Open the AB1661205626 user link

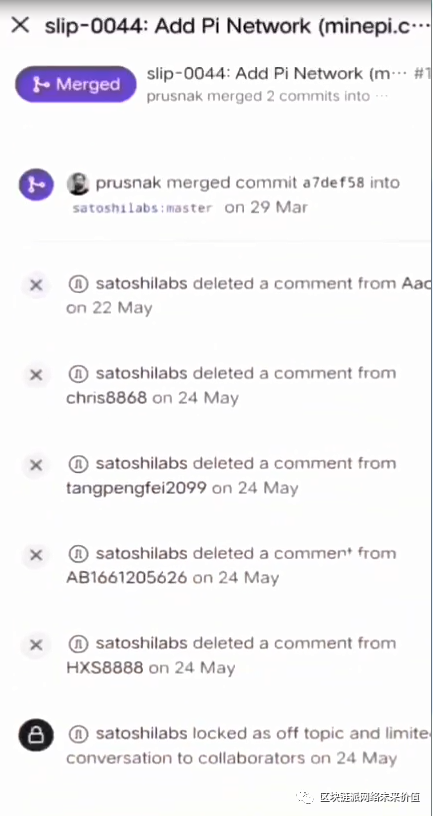click(x=126, y=578)
